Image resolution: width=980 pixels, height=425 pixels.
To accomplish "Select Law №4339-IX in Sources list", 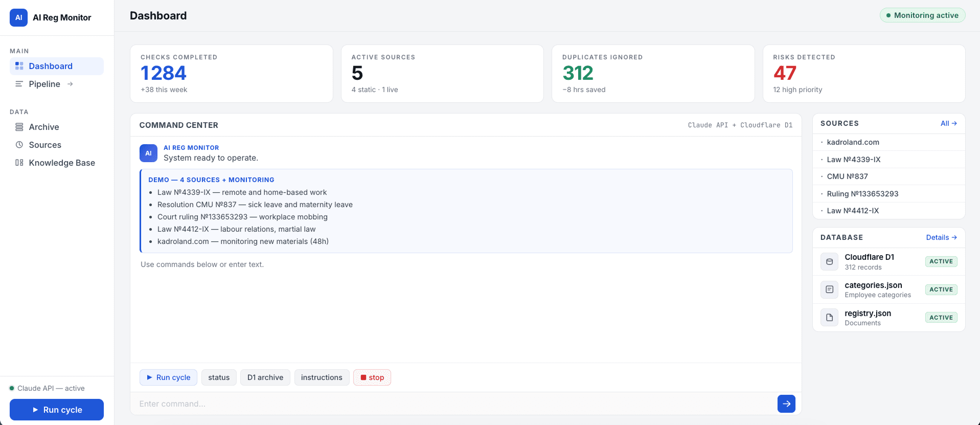I will pyautogui.click(x=889, y=160).
